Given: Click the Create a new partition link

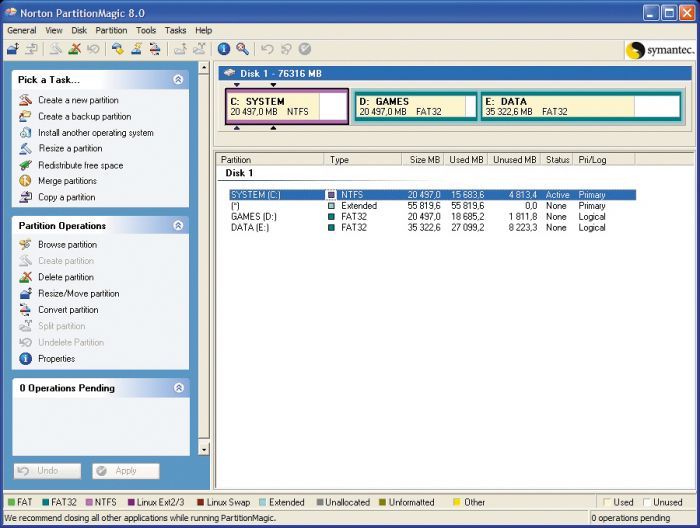Looking at the screenshot, I should [78, 100].
